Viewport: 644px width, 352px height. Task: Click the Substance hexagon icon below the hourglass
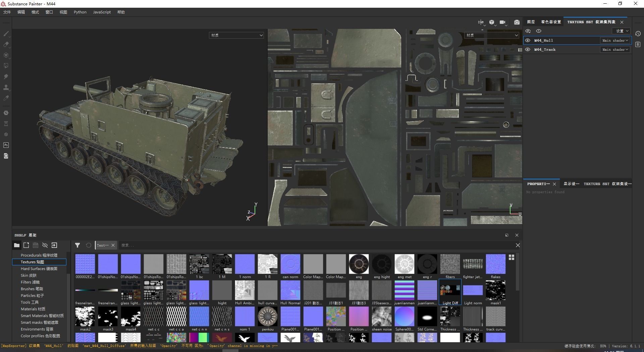pyautogui.click(x=6, y=134)
